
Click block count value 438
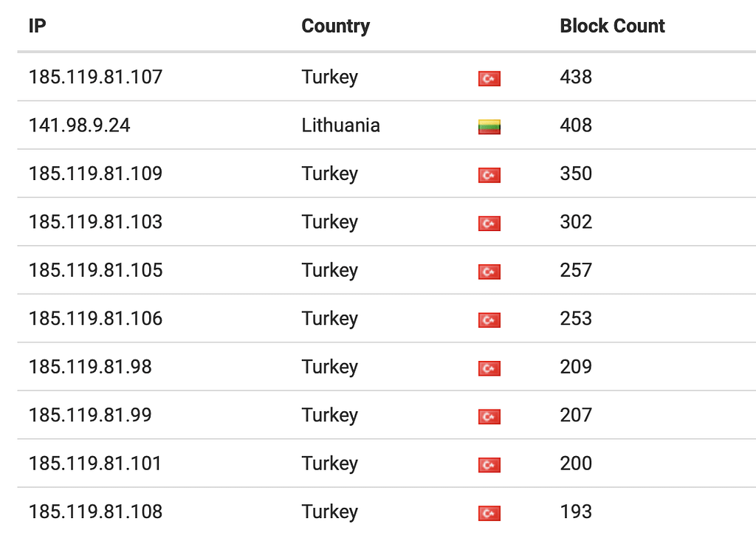576,77
